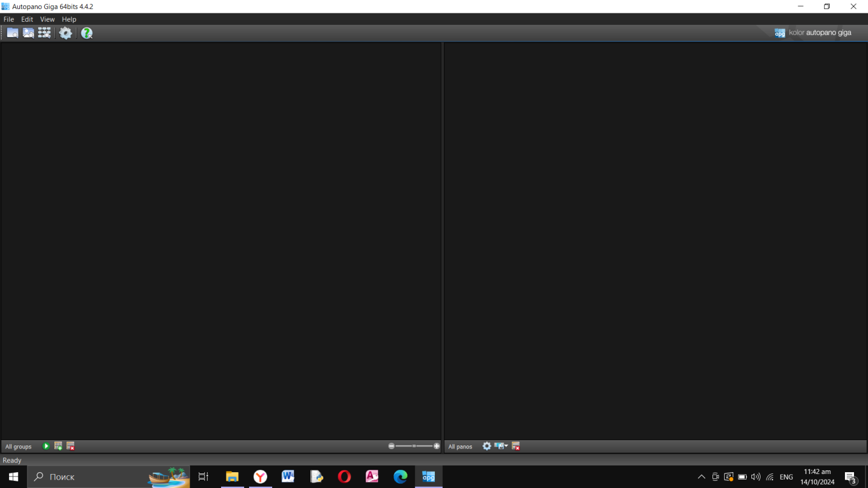Open Microsoft Word from the taskbar
Image resolution: width=868 pixels, height=488 pixels.
pos(289,477)
